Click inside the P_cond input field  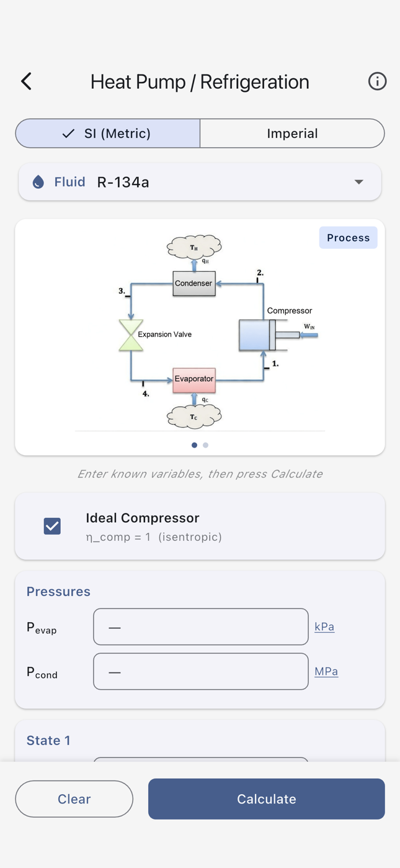pos(200,671)
